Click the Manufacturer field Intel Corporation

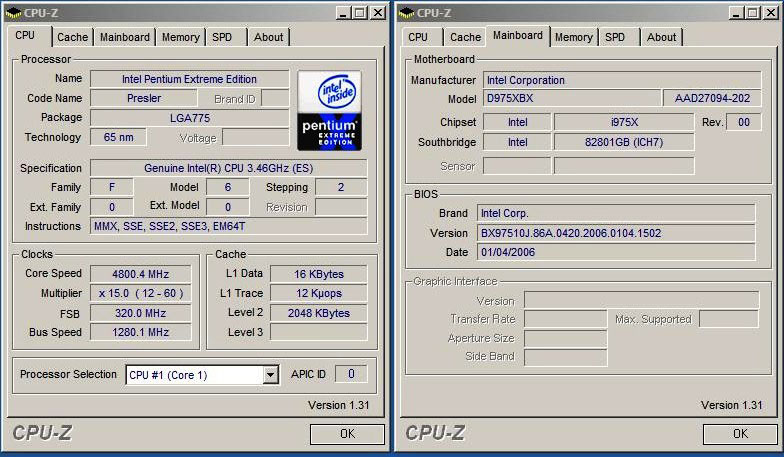click(622, 80)
